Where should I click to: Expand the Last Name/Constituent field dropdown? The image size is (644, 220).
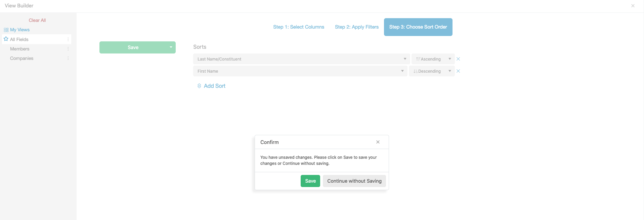click(x=301, y=59)
